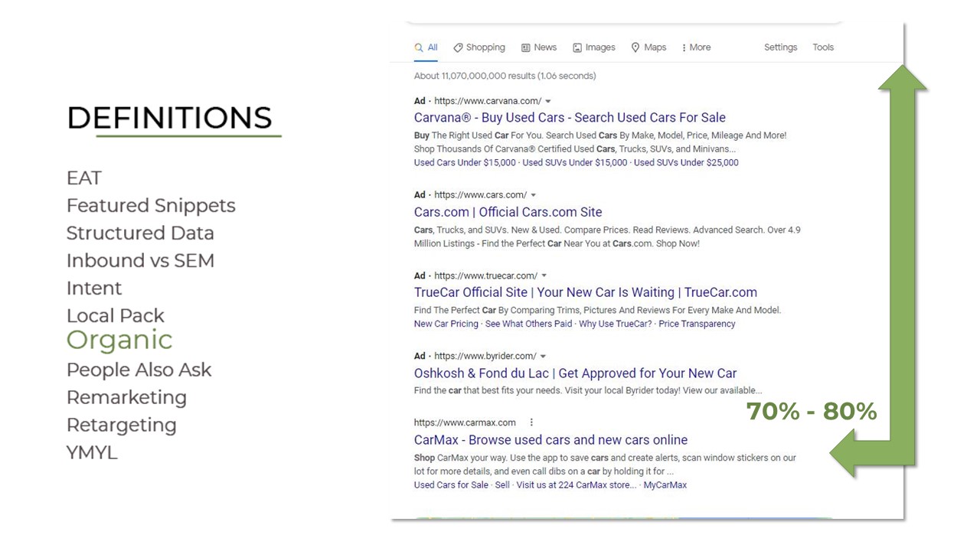This screenshot has height=551, width=980.
Task: Open the CarMax Browse used cars link
Action: point(550,440)
